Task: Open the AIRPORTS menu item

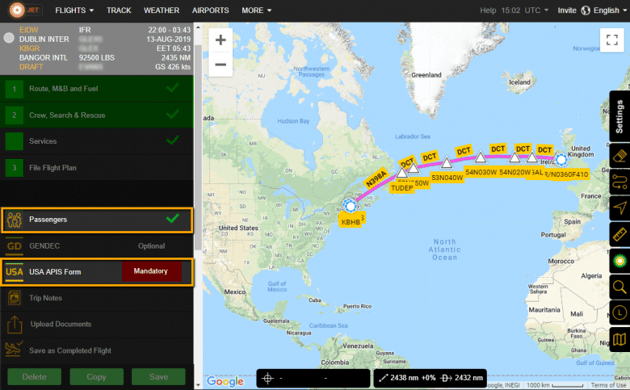Action: tap(211, 10)
